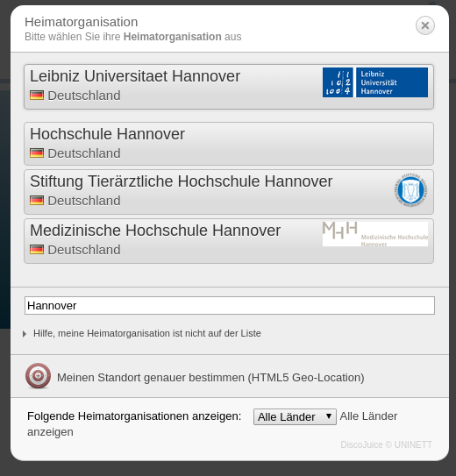Click the Leibniz Universität Hannover blue logo
Image resolution: width=456 pixels, height=476 pixels.
click(x=375, y=82)
